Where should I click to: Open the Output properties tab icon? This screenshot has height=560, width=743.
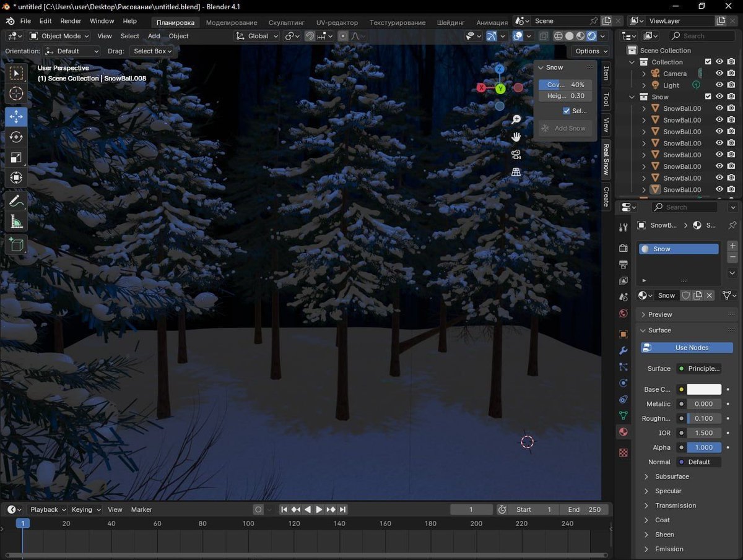(x=624, y=265)
